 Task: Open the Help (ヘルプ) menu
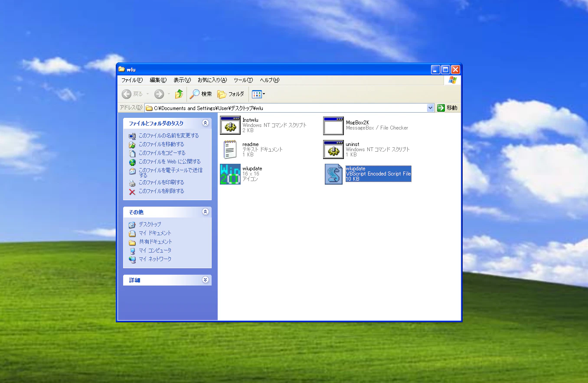(269, 80)
